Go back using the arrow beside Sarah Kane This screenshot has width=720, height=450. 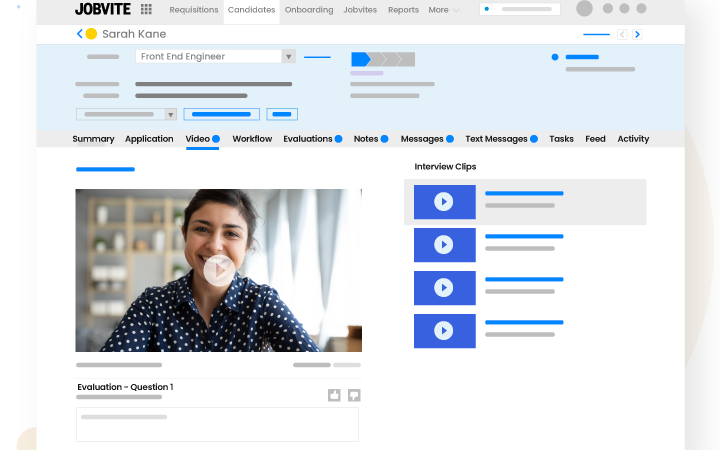pos(79,34)
